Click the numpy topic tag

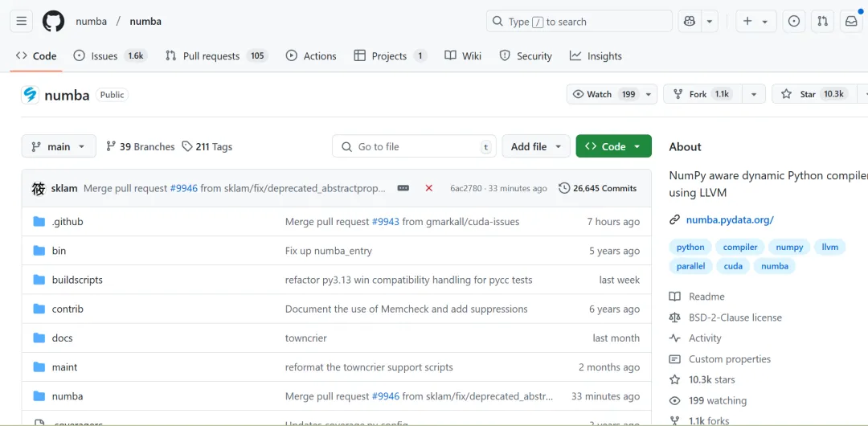[789, 247]
